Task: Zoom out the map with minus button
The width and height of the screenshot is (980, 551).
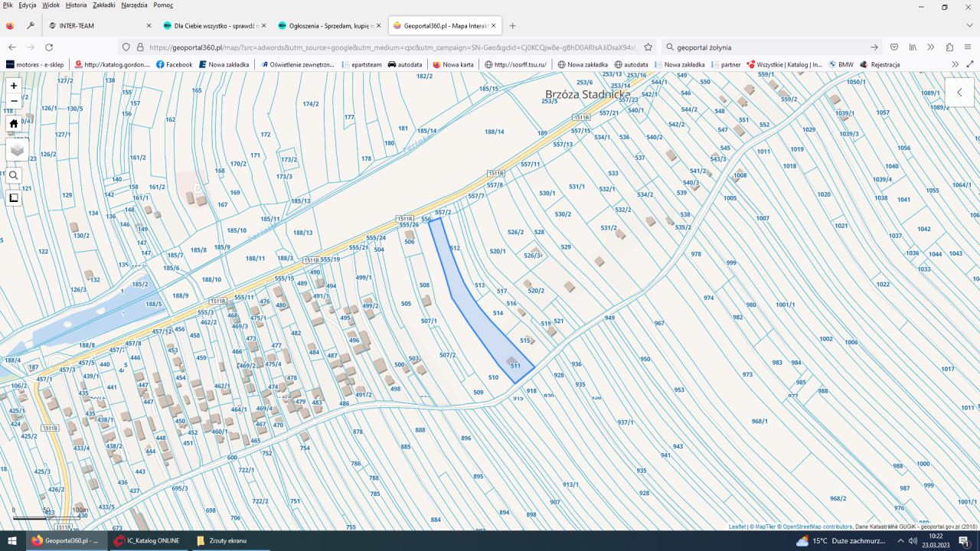Action: point(14,101)
